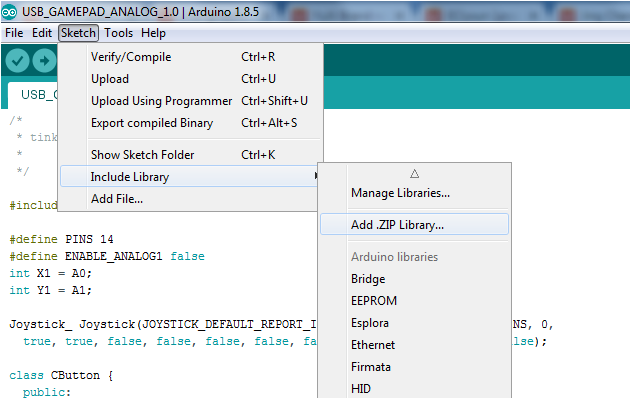Open the Edit menu
The image size is (630, 398).
tap(42, 33)
